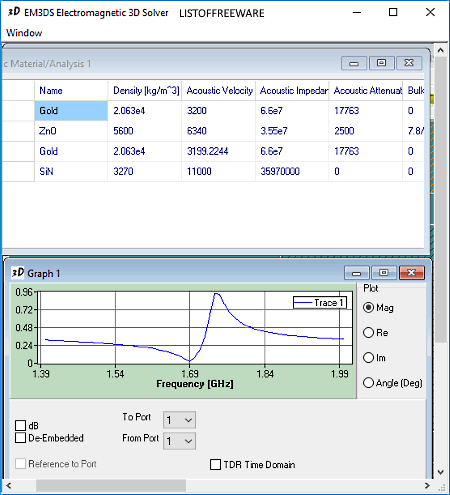Screen dimensions: 450x495
Task: Maximize the Graph 1 window
Action: coord(384,273)
